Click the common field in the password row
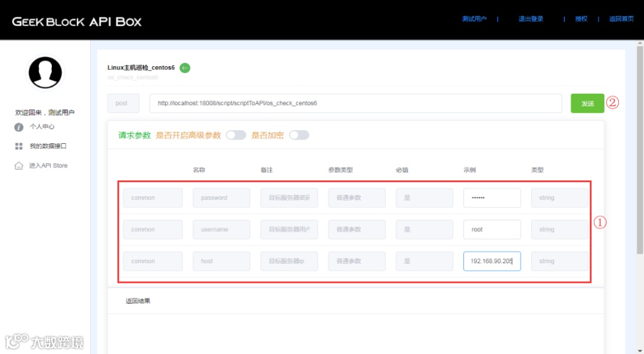This screenshot has width=644, height=354. pyautogui.click(x=153, y=198)
